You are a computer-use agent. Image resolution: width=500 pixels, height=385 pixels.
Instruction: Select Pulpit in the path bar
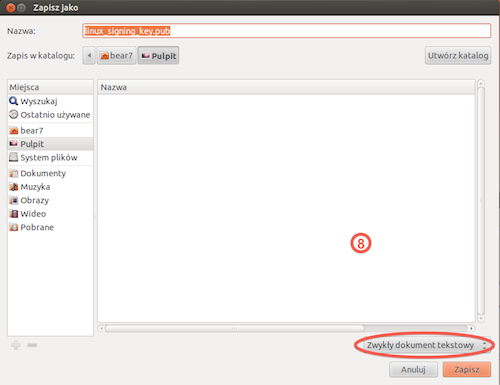coord(158,56)
